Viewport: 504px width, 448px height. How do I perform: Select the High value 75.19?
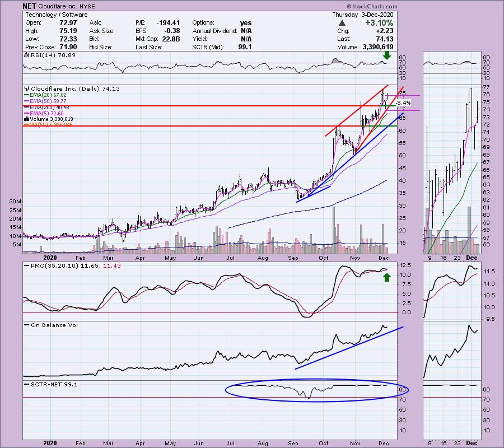68,31
